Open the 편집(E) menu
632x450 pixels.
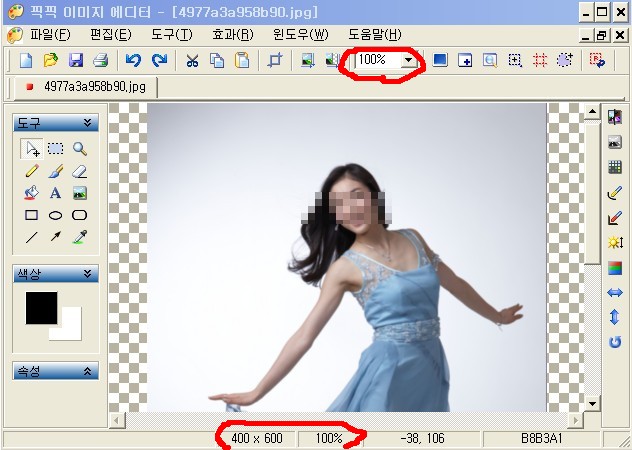[x=111, y=35]
